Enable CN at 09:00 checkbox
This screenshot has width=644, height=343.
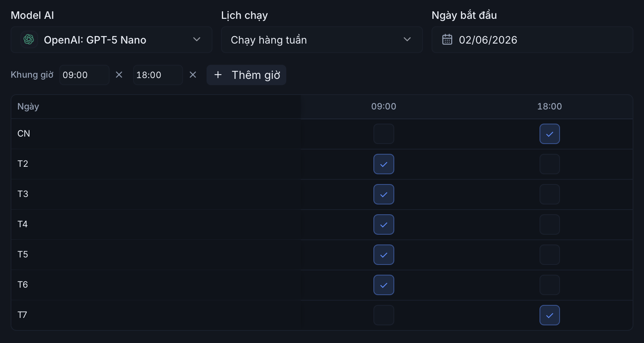point(384,134)
